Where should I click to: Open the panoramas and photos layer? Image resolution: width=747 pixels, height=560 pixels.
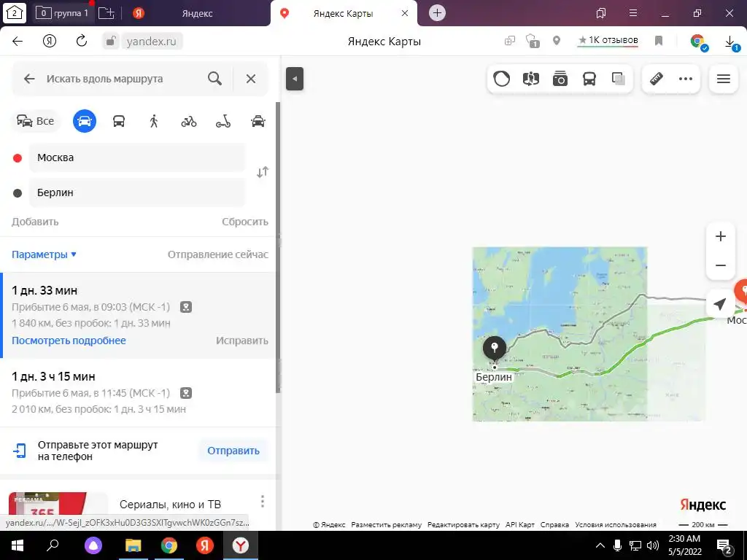tap(560, 79)
